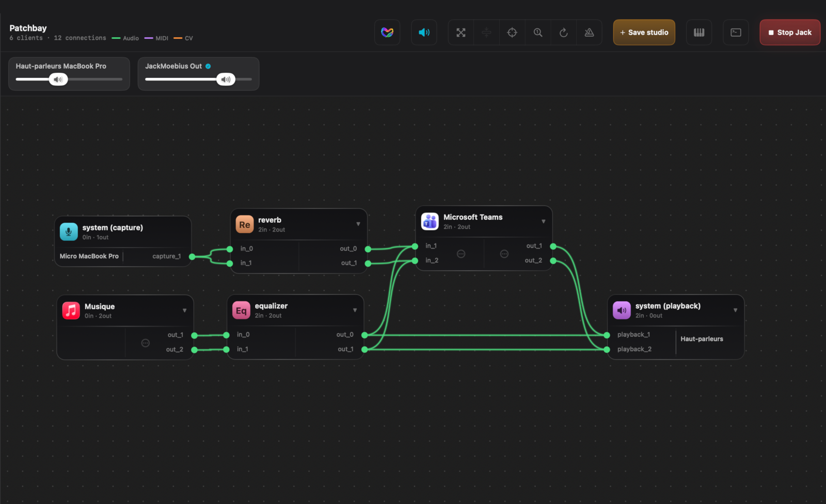Click the metronome icon in toolbar
Image resolution: width=826 pixels, height=504 pixels.
(x=589, y=32)
